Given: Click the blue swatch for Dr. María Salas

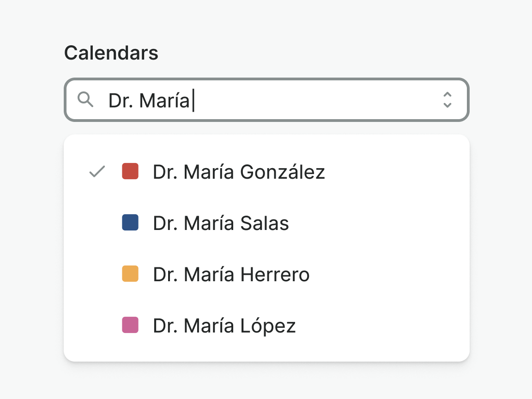Looking at the screenshot, I should [130, 223].
